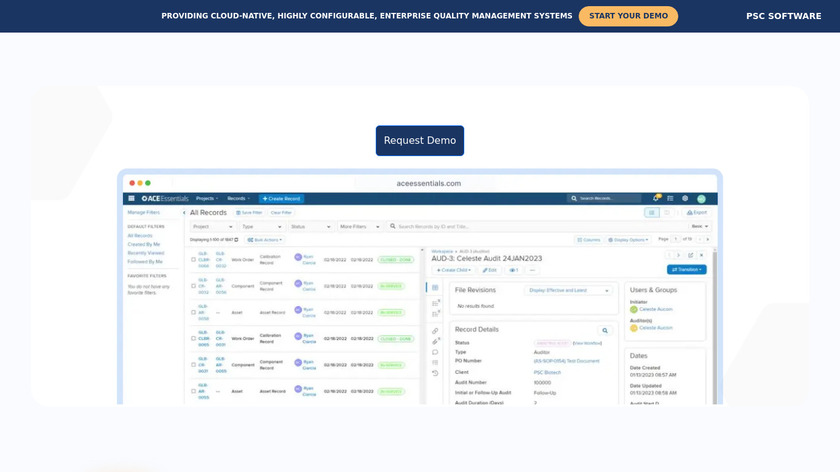Click the magnifier icon in Record Details
This screenshot has height=472, width=840.
pos(605,330)
